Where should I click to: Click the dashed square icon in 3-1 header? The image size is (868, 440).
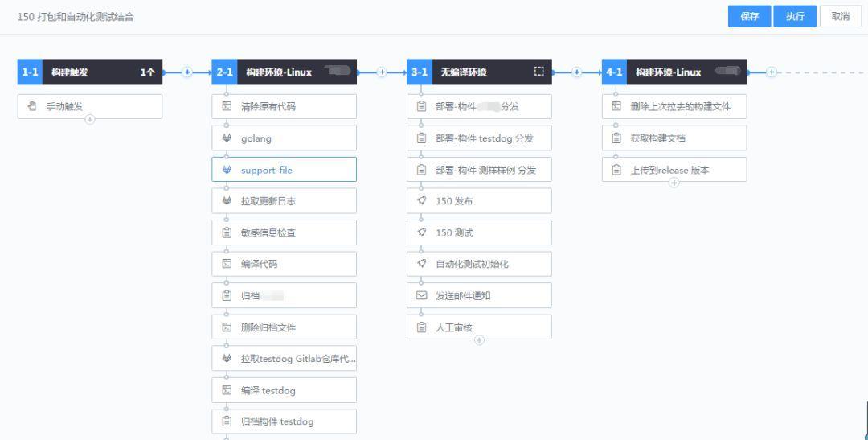point(538,72)
